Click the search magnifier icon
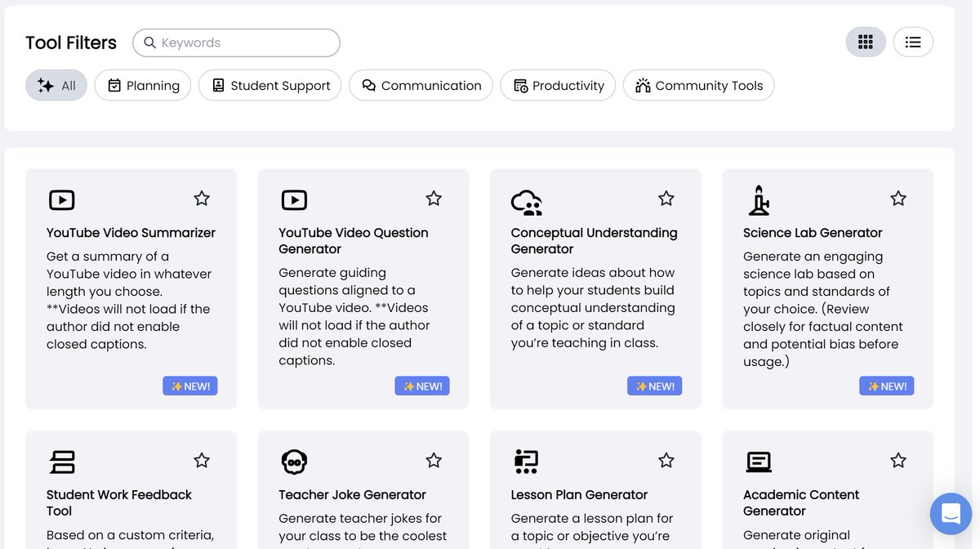Image resolution: width=980 pixels, height=549 pixels. click(x=149, y=42)
